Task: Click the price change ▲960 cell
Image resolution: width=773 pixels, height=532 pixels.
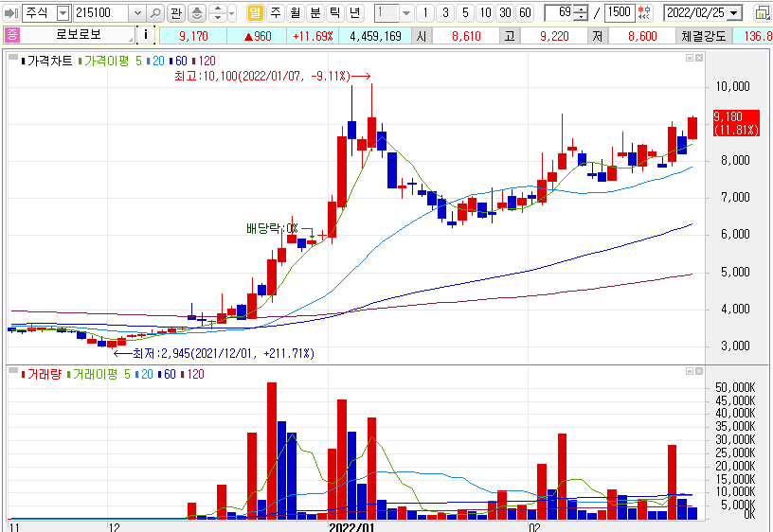Action: pos(257,36)
